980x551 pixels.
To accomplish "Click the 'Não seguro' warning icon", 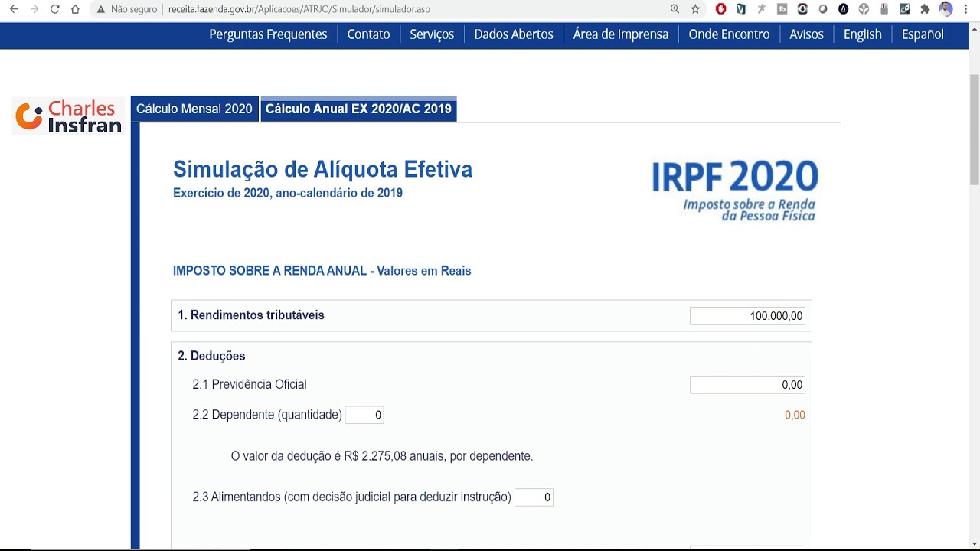I will click(x=100, y=9).
